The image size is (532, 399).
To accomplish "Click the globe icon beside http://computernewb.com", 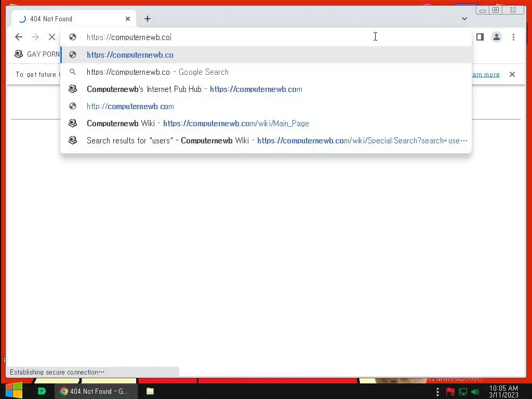I will tap(72, 106).
